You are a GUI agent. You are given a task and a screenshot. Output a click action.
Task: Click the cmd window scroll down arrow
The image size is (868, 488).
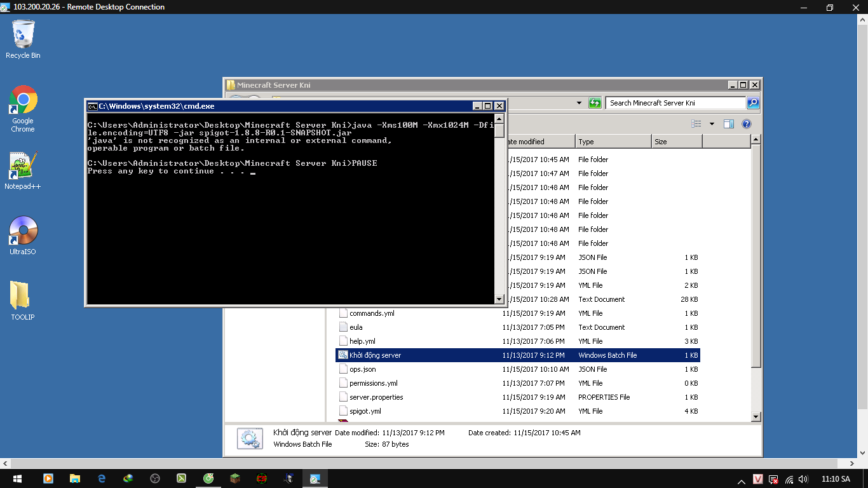point(499,299)
